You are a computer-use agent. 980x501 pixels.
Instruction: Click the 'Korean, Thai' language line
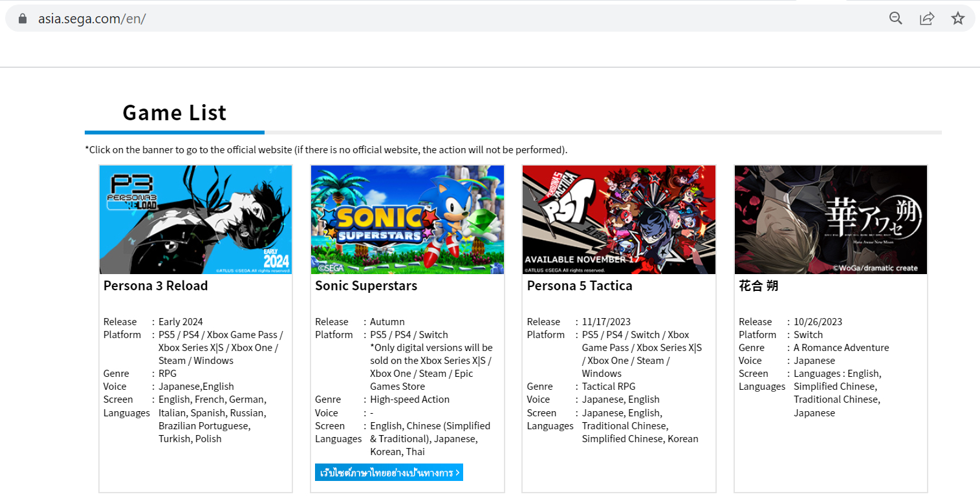click(397, 452)
